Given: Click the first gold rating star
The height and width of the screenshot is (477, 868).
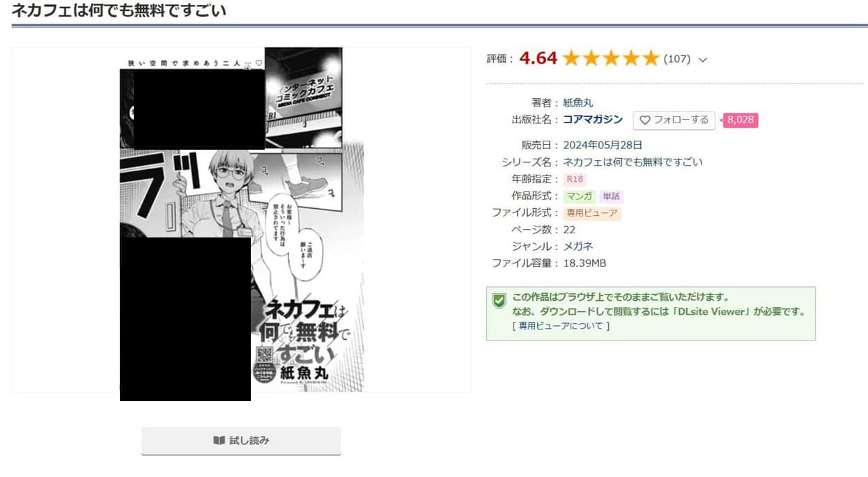Looking at the screenshot, I should pyautogui.click(x=571, y=58).
